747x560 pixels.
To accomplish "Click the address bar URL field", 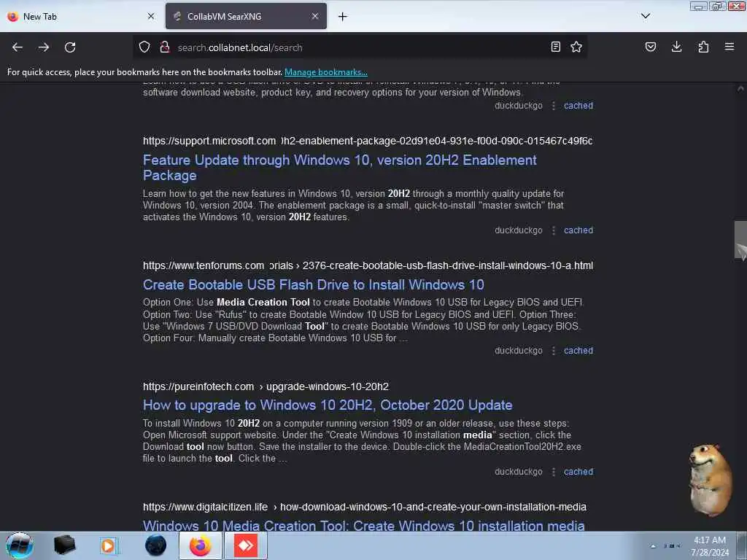I will click(360, 47).
